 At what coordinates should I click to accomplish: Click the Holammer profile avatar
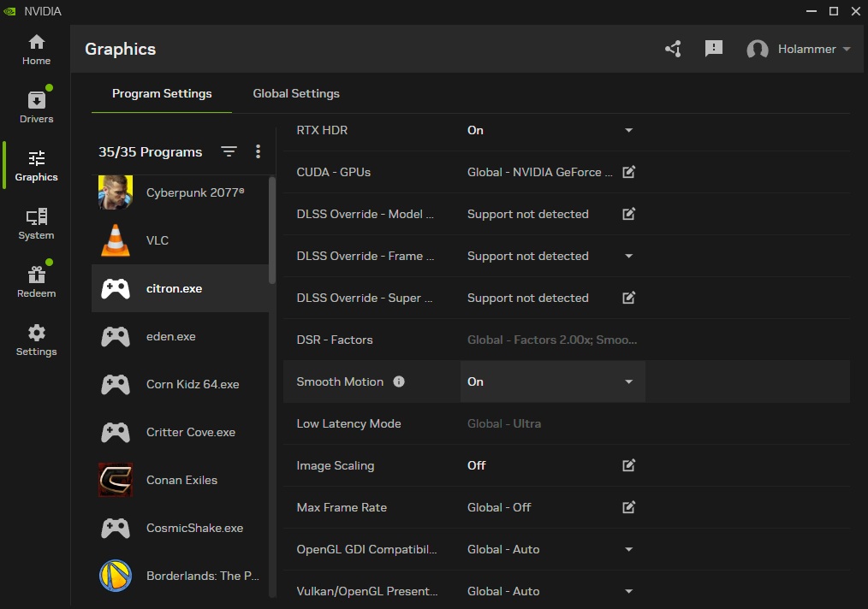758,50
